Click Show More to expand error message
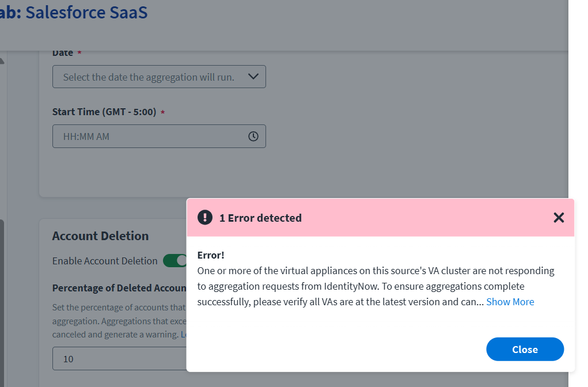The height and width of the screenshot is (387, 588). tap(510, 302)
